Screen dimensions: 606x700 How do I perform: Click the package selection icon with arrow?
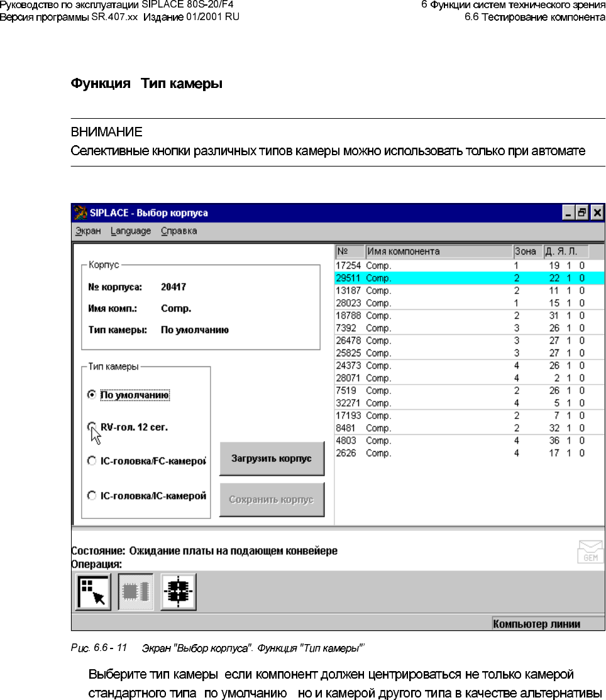tap(94, 593)
